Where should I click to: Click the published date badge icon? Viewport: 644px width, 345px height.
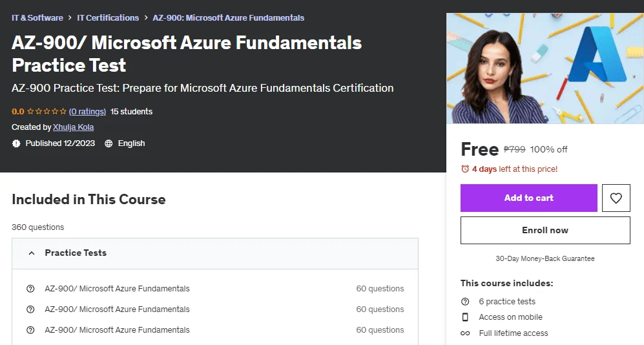[16, 143]
